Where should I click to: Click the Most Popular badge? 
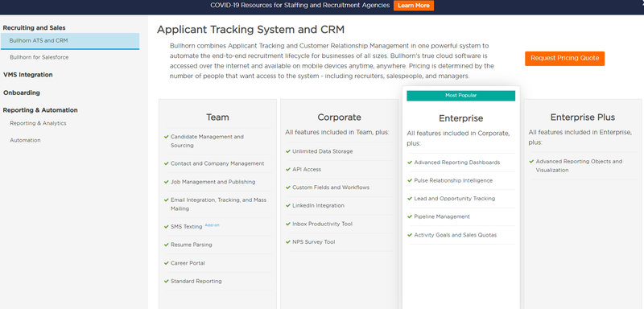[460, 95]
